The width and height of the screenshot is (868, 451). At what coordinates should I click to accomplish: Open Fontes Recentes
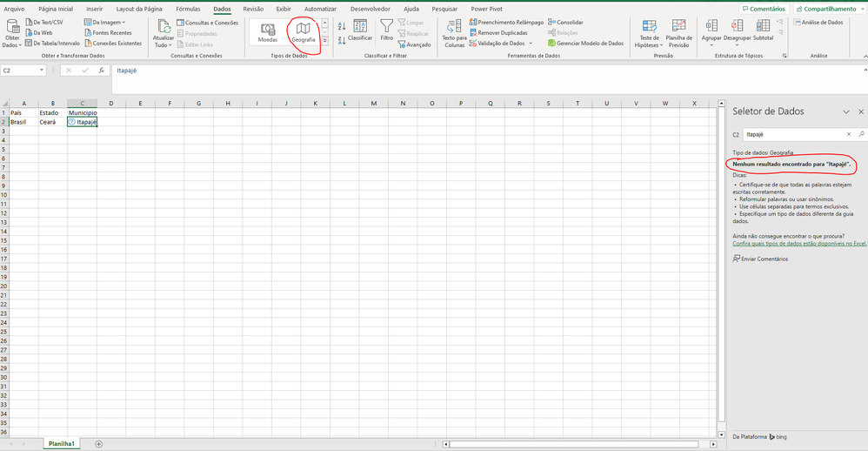(x=108, y=33)
